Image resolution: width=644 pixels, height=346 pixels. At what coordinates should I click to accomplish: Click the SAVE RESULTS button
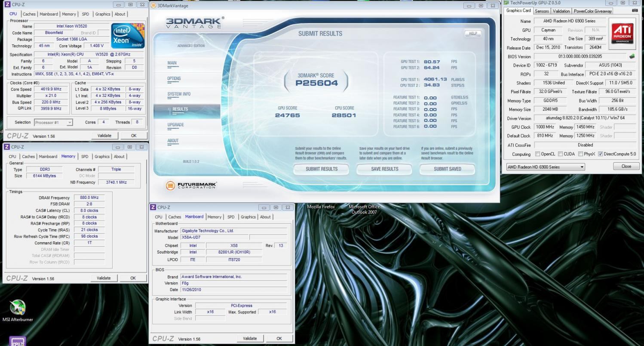[x=384, y=169]
